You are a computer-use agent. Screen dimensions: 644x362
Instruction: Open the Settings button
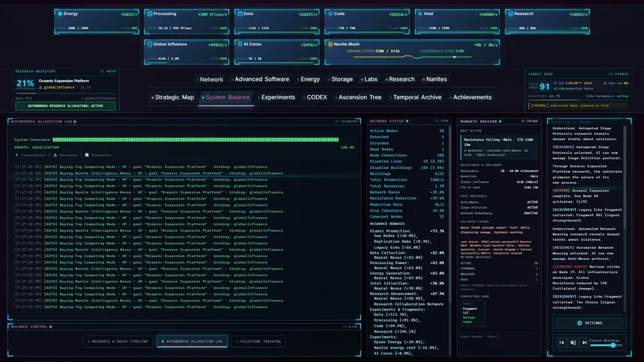click(x=590, y=323)
